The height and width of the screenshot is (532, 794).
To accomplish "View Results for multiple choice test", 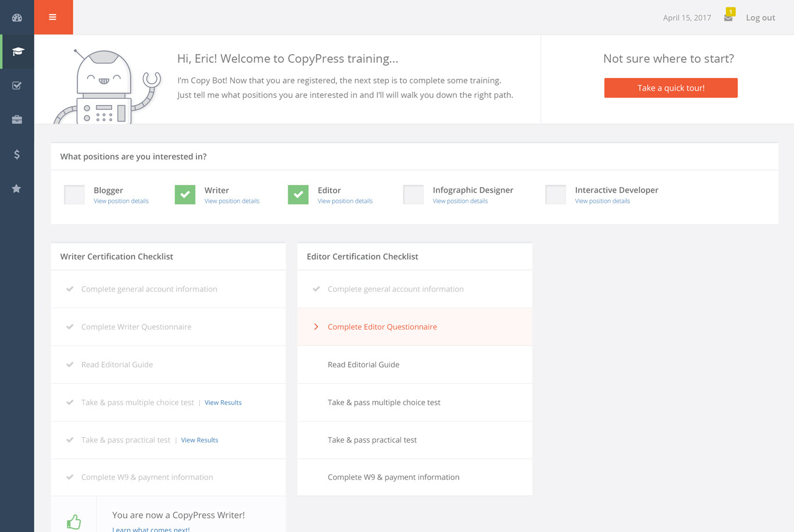I will 223,402.
